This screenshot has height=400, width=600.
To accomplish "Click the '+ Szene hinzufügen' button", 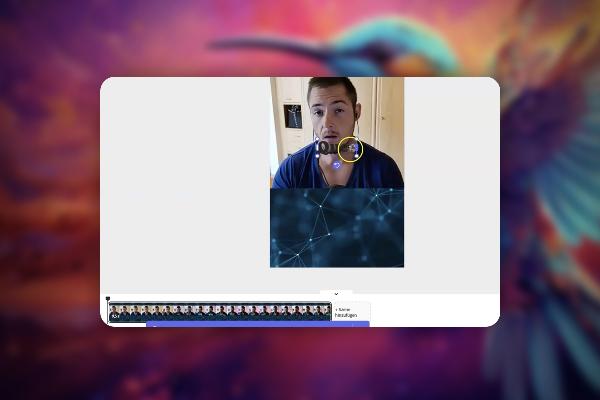I will 351,312.
